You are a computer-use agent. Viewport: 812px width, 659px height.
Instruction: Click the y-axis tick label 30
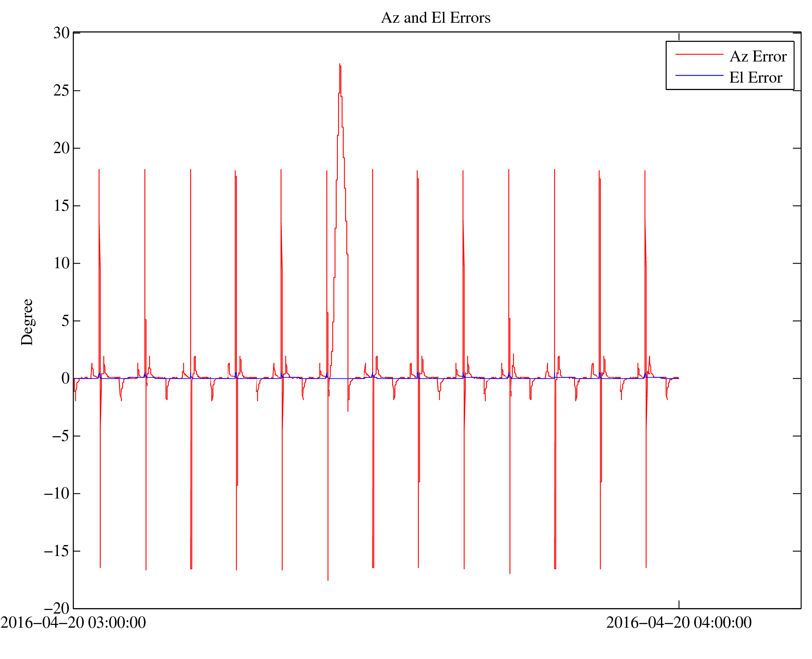click(x=61, y=33)
